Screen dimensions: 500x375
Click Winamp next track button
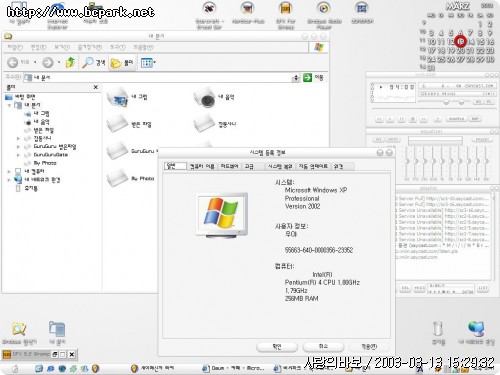click(x=424, y=119)
